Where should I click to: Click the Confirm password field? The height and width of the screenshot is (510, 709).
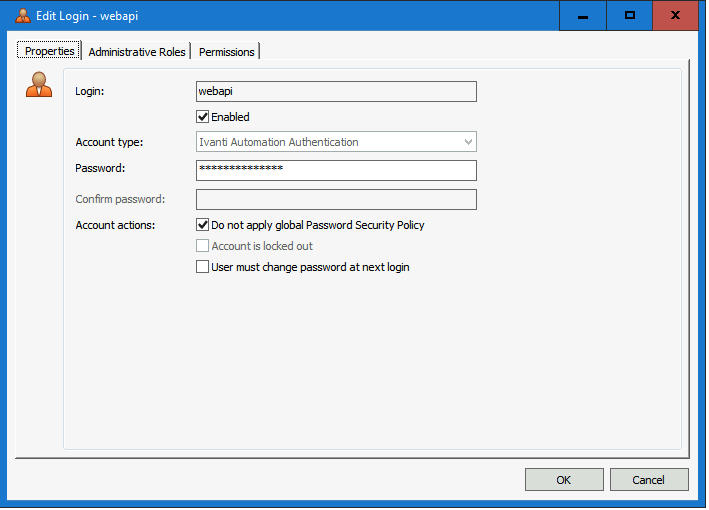click(336, 200)
